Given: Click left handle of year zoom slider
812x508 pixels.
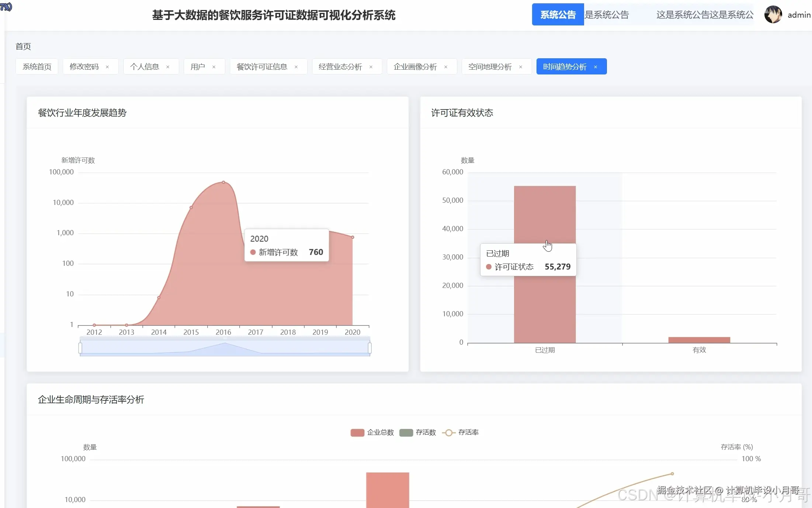Looking at the screenshot, I should (x=80, y=348).
